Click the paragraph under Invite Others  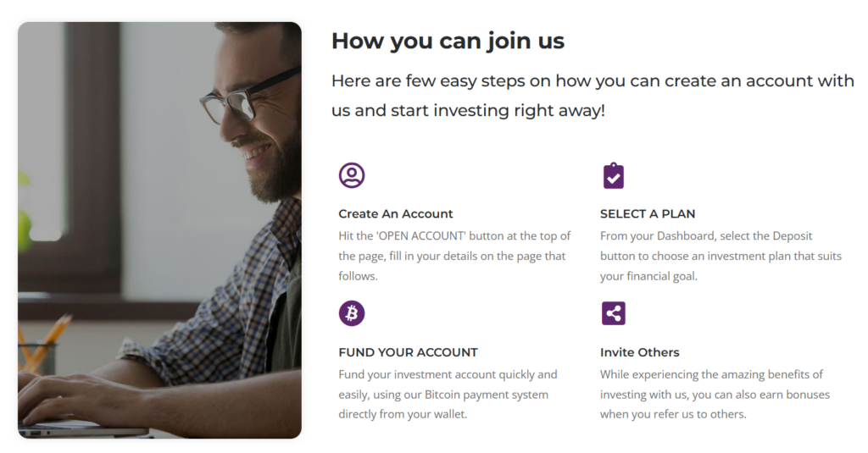pyautogui.click(x=714, y=395)
